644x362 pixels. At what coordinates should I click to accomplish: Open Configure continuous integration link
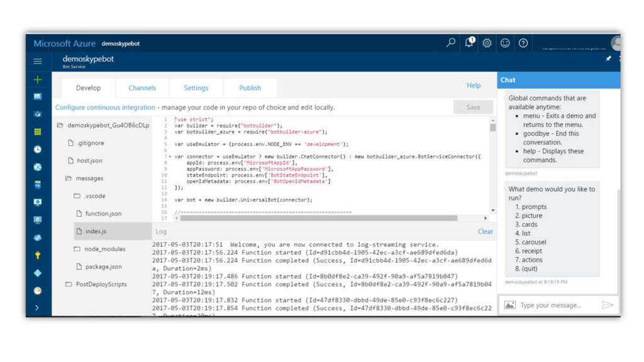point(105,107)
